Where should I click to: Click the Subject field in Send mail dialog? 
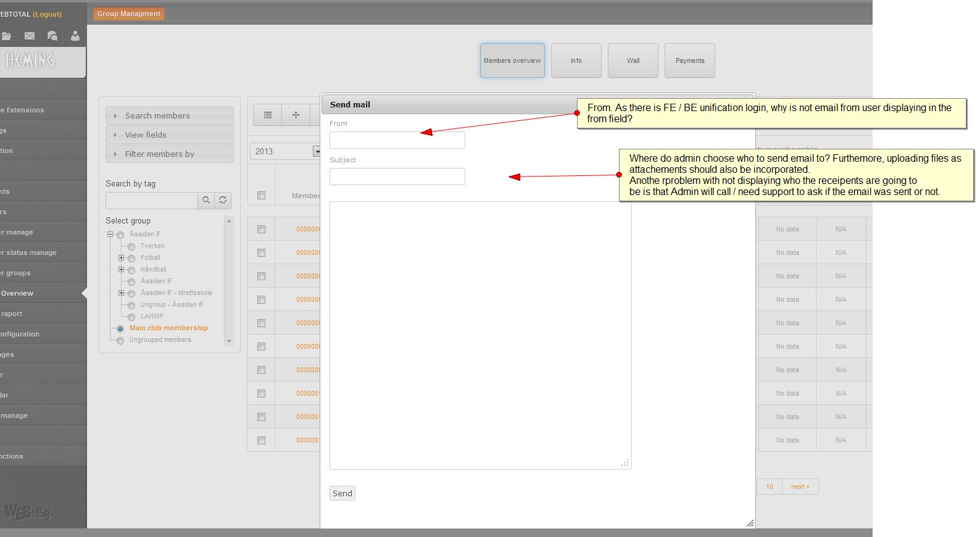pos(397,177)
